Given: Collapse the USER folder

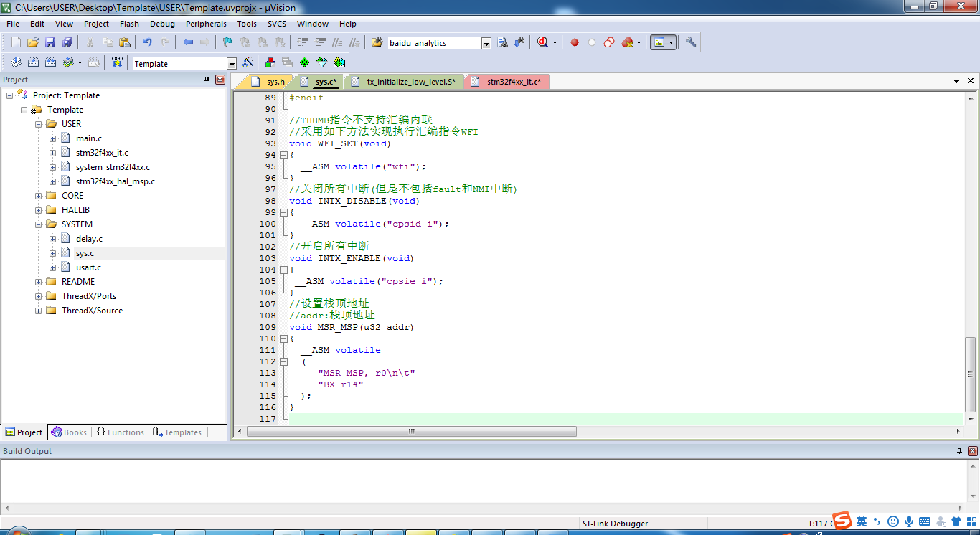Looking at the screenshot, I should [x=39, y=124].
